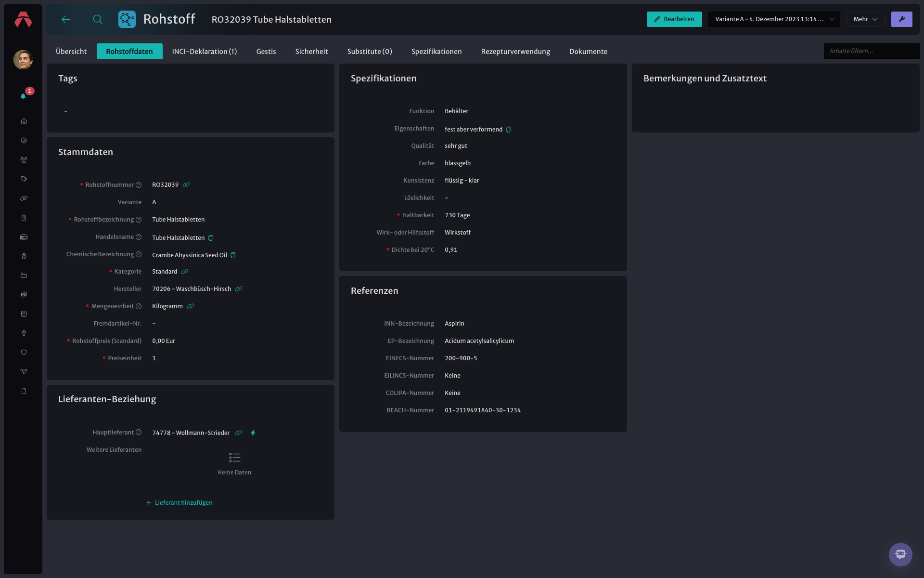The width and height of the screenshot is (924, 578).
Task: Expand the Variante A version dropdown
Action: pos(774,19)
